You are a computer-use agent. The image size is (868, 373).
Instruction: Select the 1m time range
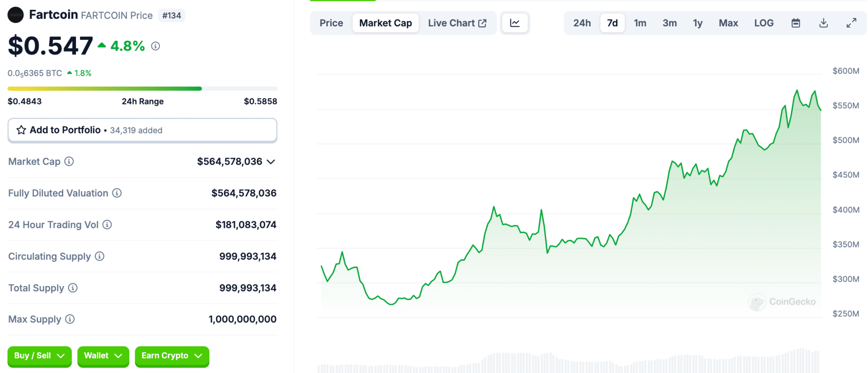click(640, 23)
